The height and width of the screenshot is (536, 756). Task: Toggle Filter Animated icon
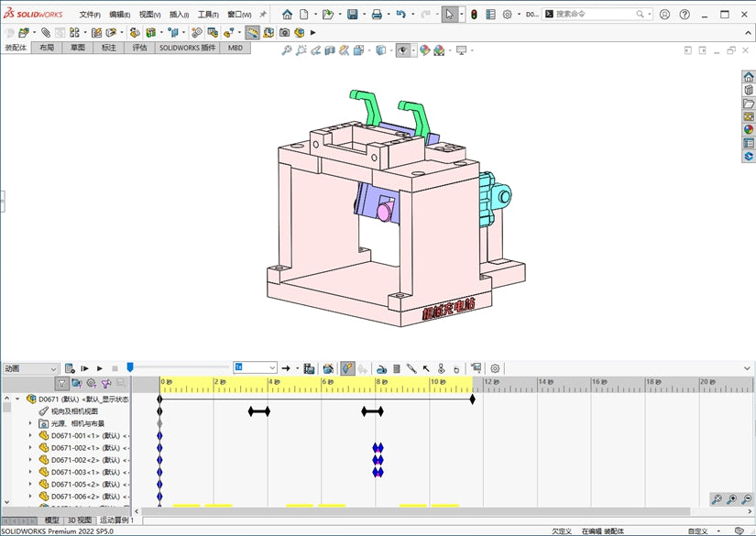point(76,383)
